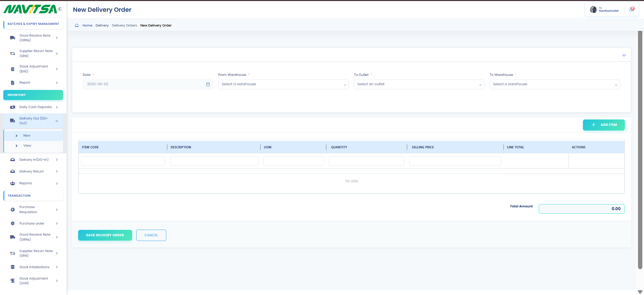
Task: Click Purchase order gear icon
Action: pyautogui.click(x=12, y=224)
